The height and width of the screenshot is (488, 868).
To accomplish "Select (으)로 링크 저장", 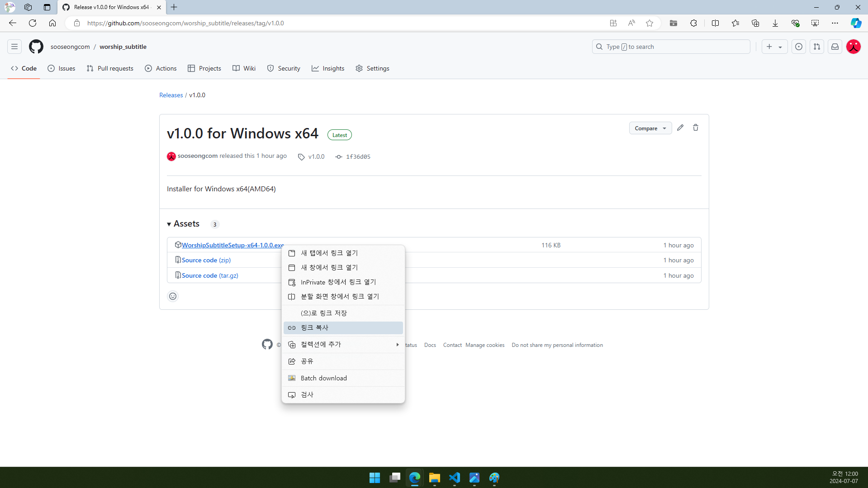I will [343, 313].
